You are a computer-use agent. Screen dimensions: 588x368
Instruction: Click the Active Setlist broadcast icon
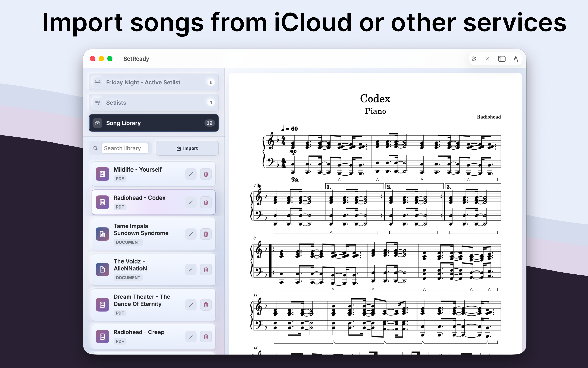97,82
